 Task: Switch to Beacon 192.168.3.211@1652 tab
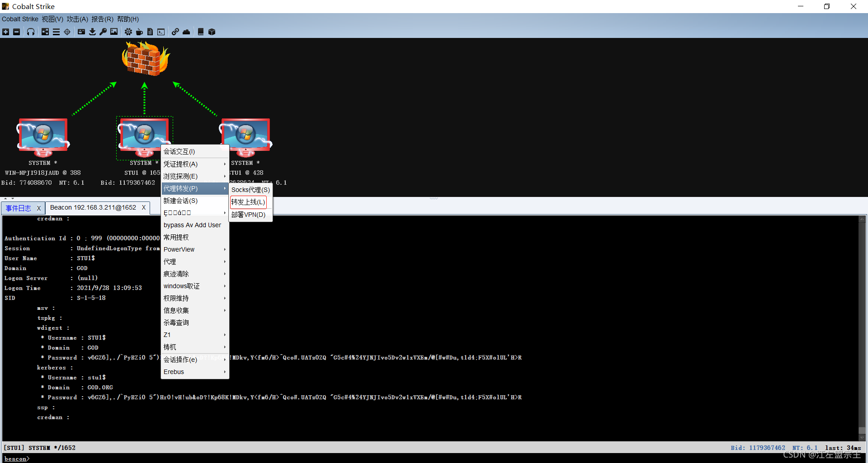pos(93,207)
